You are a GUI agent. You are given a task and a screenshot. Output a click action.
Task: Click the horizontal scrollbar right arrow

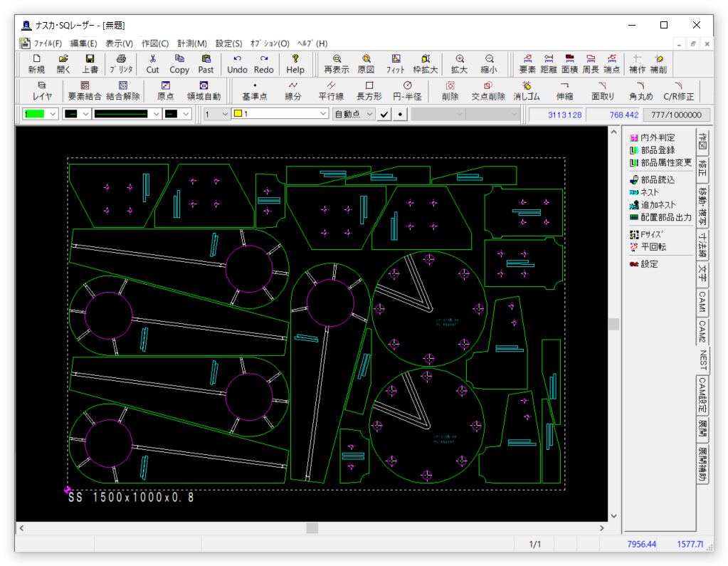point(602,528)
